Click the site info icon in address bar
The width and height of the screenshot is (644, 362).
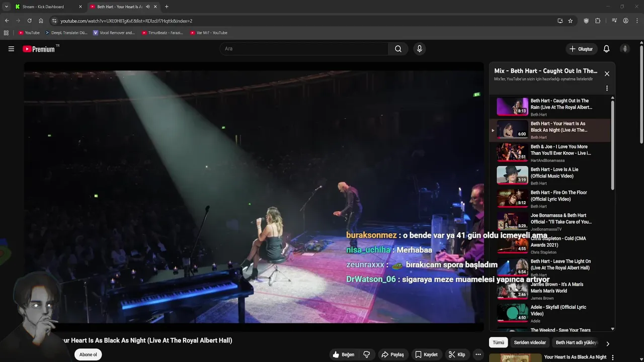[x=54, y=21]
